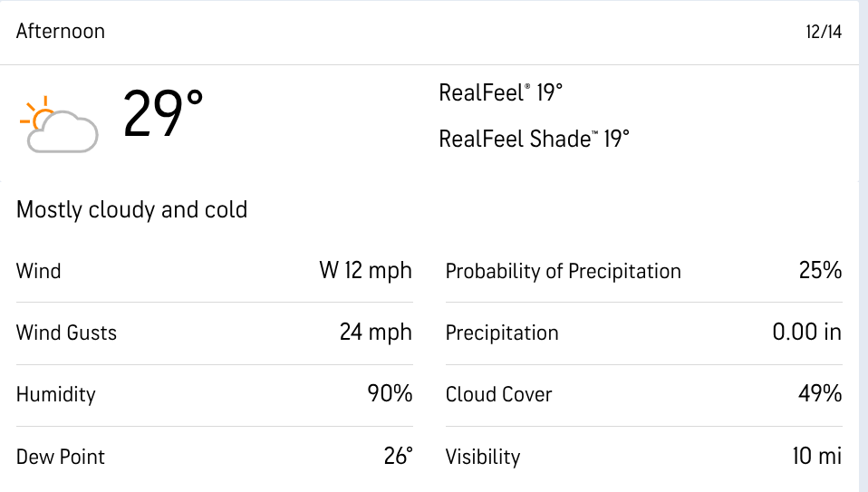Image resolution: width=868 pixels, height=492 pixels.
Task: Click the Mostly cloudy and cold description
Action: click(x=131, y=210)
